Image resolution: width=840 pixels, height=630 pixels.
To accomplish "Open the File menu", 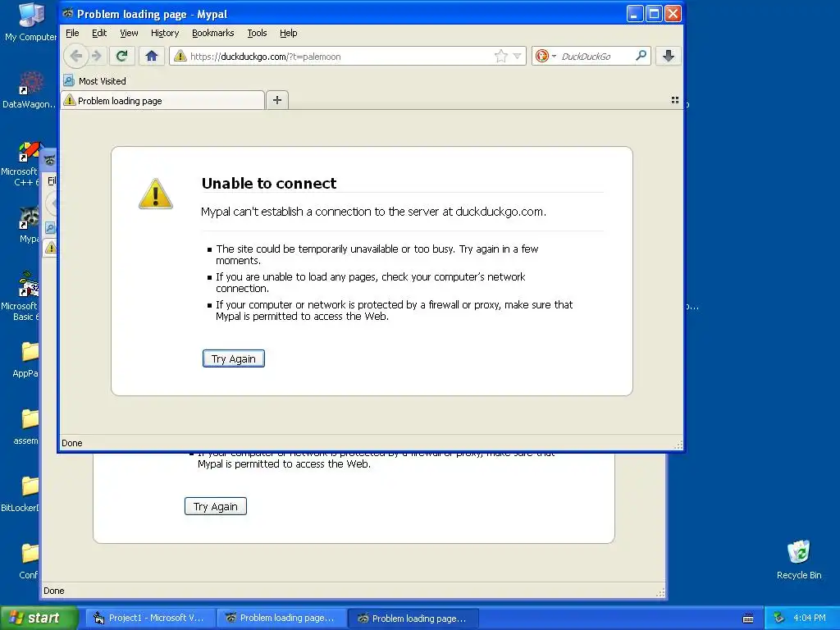I will 72,33.
